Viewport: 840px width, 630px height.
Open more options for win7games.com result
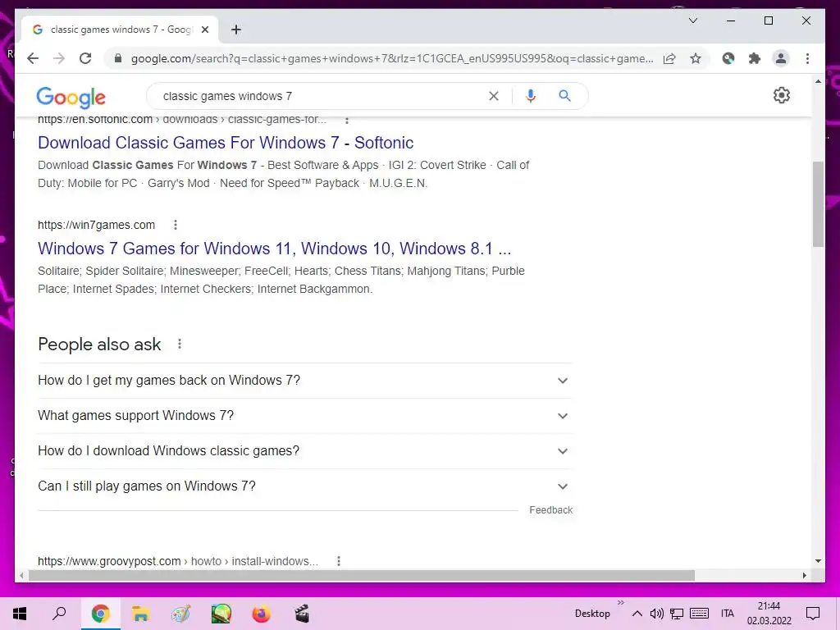click(176, 225)
